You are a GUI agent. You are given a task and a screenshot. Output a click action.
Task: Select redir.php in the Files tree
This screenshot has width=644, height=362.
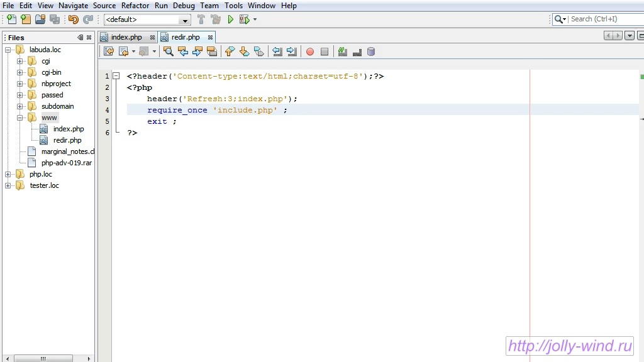67,140
